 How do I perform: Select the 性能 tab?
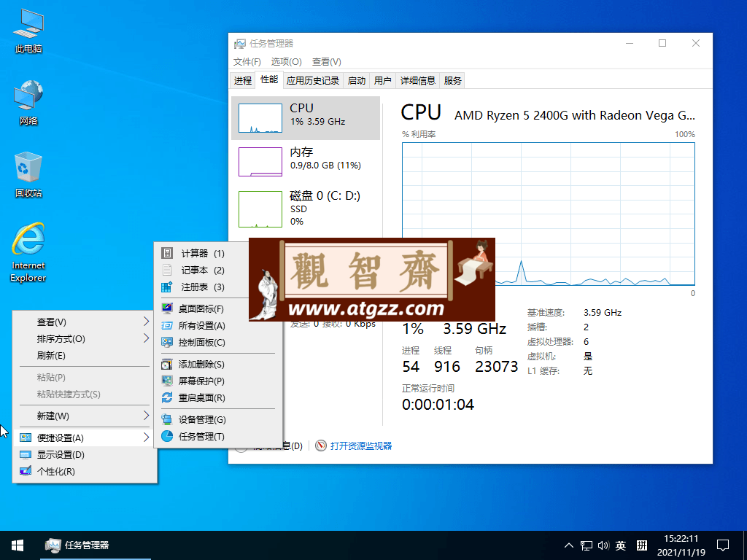click(x=269, y=79)
